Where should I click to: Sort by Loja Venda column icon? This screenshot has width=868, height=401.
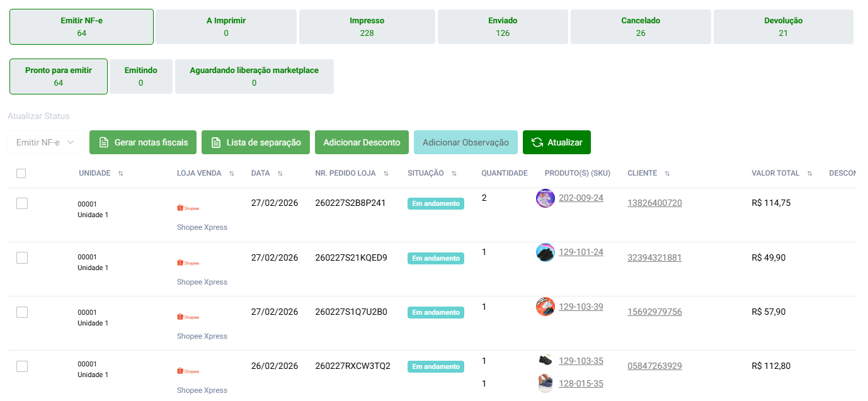(x=231, y=173)
